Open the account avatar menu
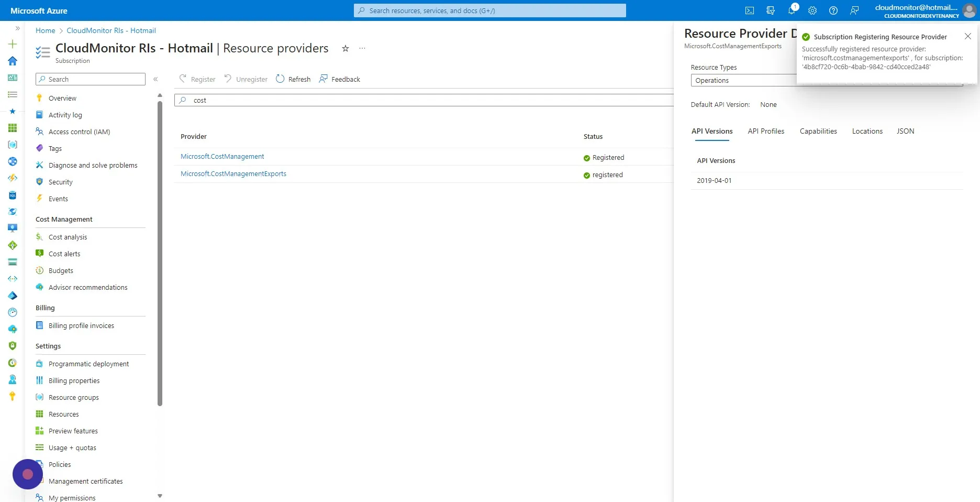 970,10
